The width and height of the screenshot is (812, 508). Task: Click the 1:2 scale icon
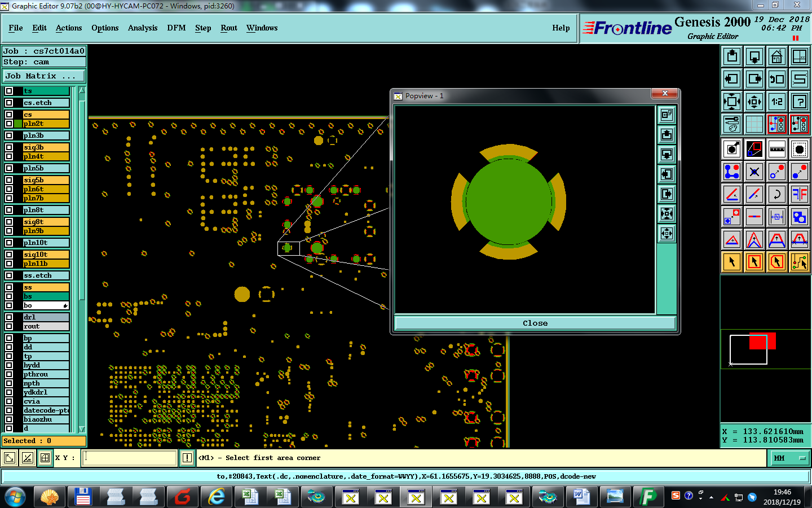(x=777, y=102)
